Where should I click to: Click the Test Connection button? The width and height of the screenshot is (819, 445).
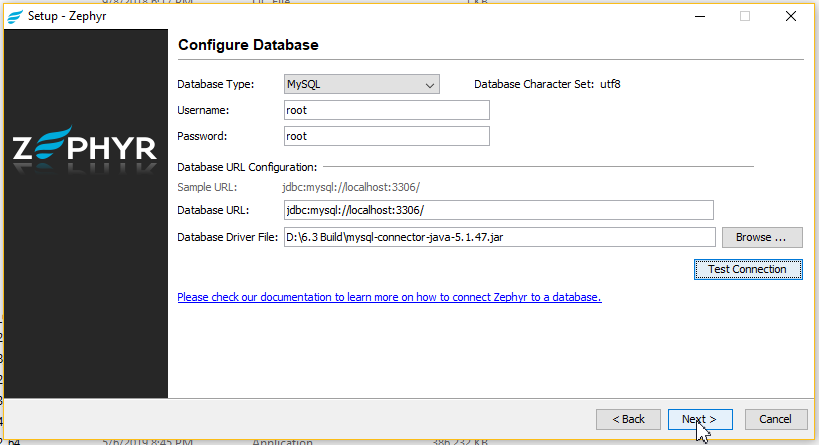point(747,269)
